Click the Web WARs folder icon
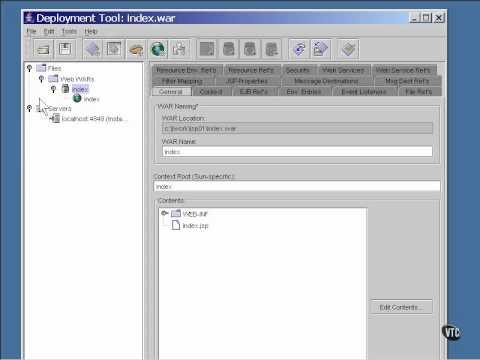The height and width of the screenshot is (360, 480). pyautogui.click(x=53, y=79)
